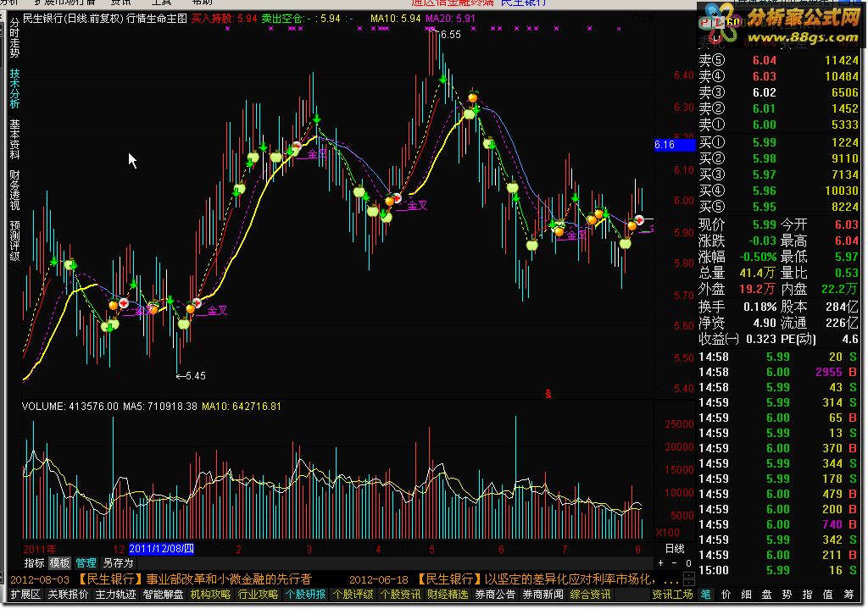Click the 换手 0.18% value
This screenshot has width=868, height=609.
pyautogui.click(x=759, y=307)
